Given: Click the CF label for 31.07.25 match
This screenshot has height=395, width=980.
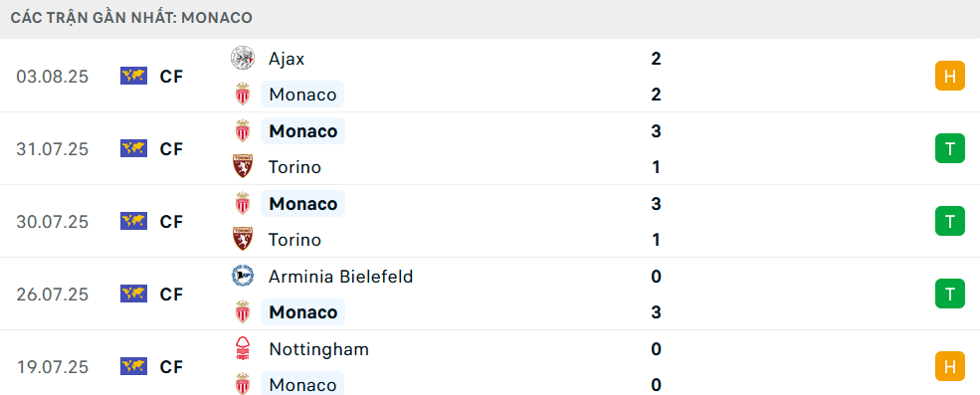Looking at the screenshot, I should [171, 149].
